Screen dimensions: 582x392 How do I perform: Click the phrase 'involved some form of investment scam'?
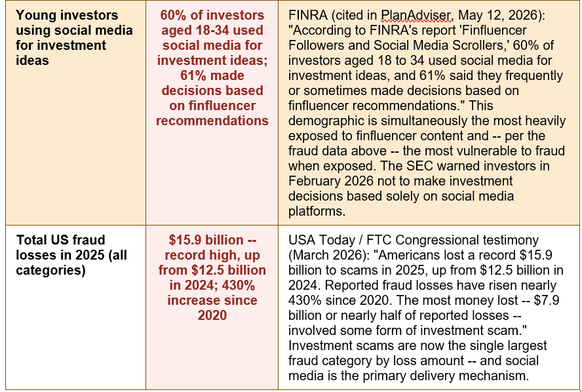tap(406, 330)
